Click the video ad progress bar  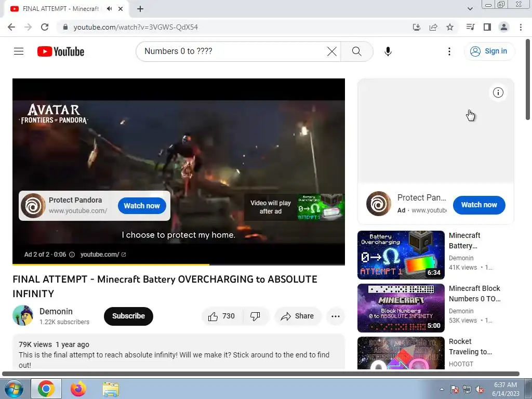[x=179, y=264]
